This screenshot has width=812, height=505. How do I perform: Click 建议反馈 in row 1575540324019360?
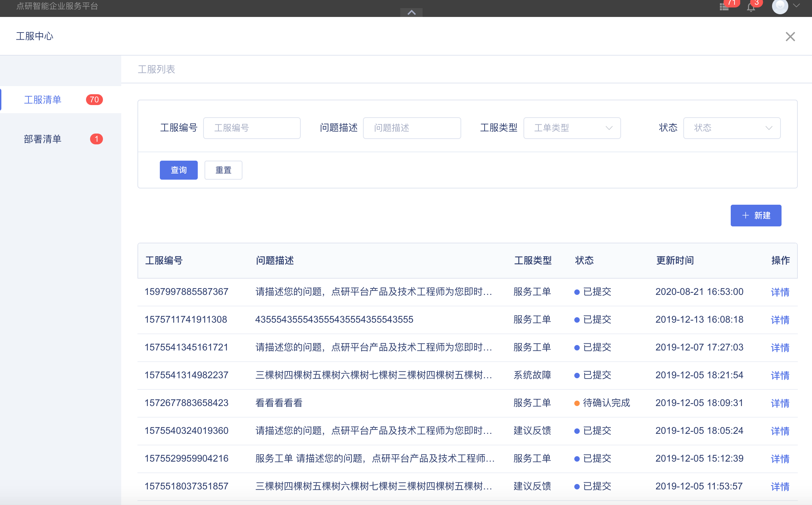(x=532, y=431)
